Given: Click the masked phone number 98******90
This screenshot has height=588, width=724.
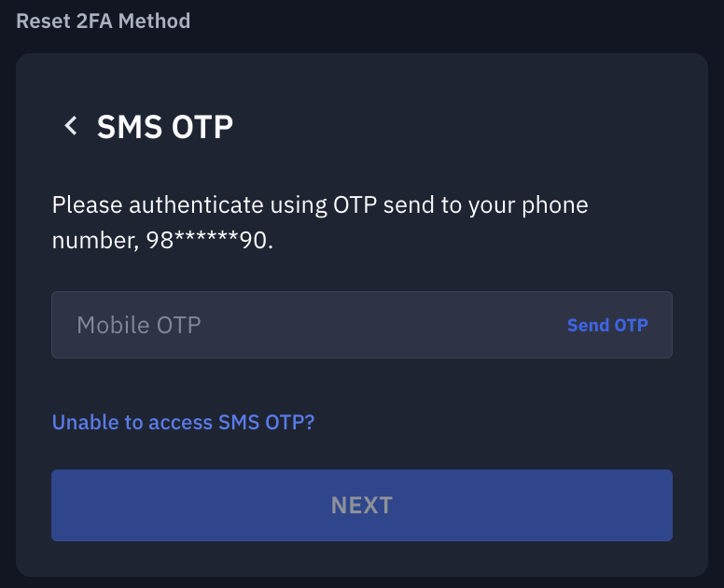Looking at the screenshot, I should (x=209, y=241).
